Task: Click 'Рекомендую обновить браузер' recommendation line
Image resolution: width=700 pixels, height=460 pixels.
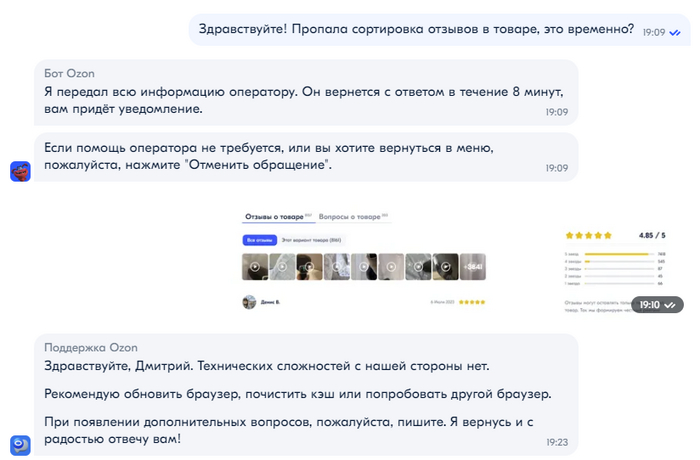Action: [298, 394]
